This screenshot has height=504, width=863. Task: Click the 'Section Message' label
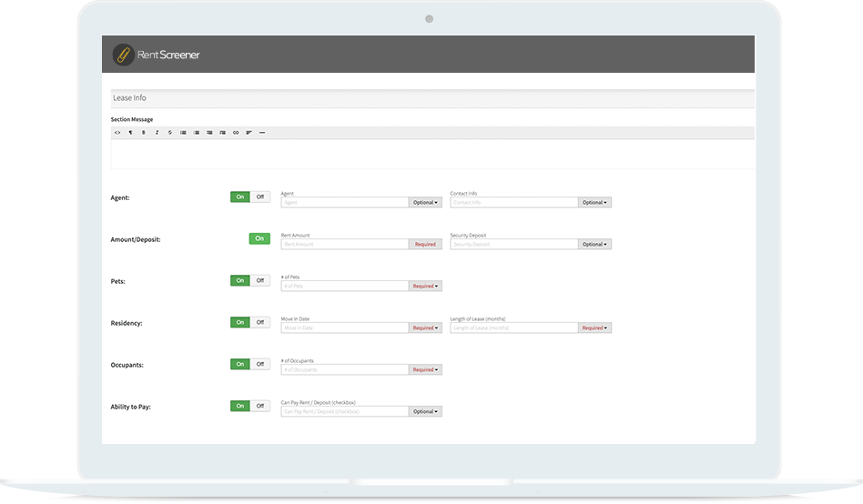[x=131, y=119]
